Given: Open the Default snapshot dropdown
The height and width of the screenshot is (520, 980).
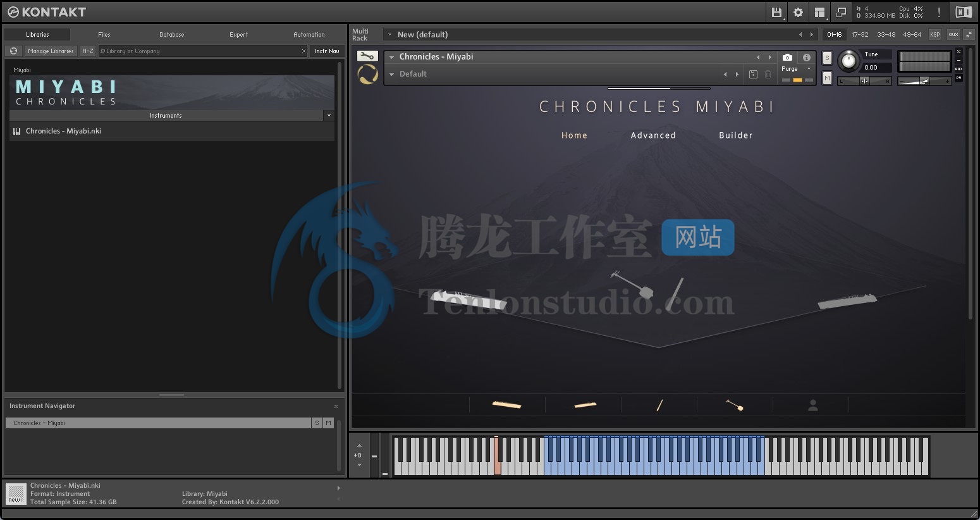Looking at the screenshot, I should pos(391,74).
